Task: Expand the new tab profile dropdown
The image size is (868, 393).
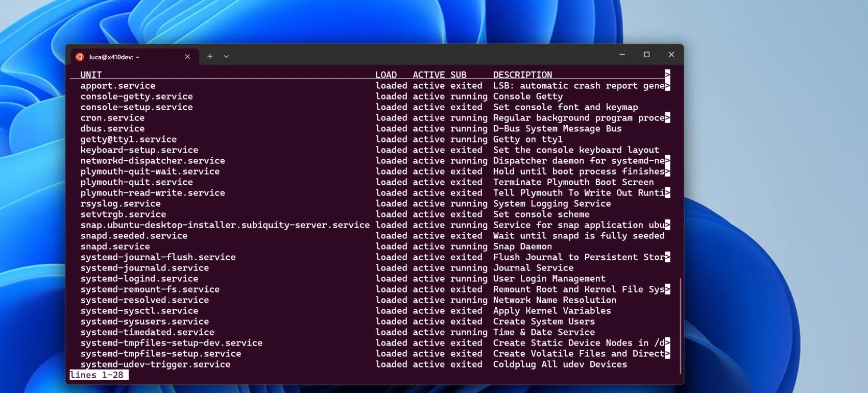Action: pyautogui.click(x=226, y=57)
